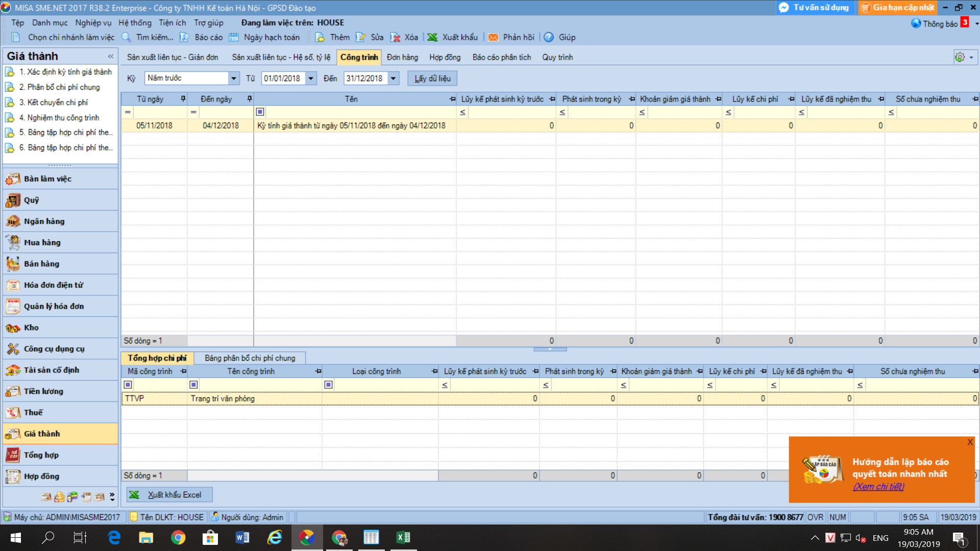Toggle pin on Từ ngày column header
Screen dimensions: 980x551
[183, 99]
